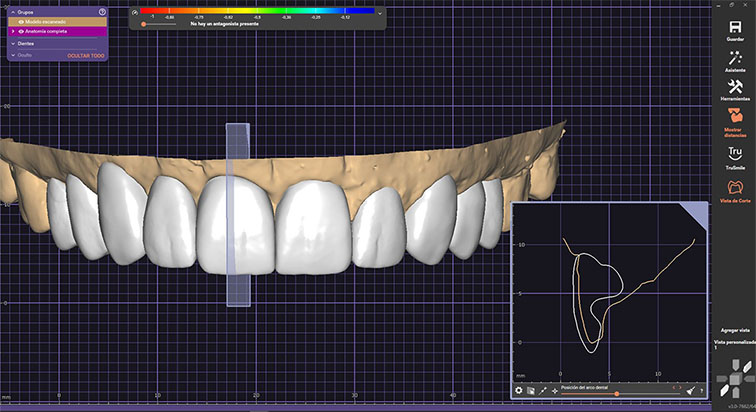Click Agregar vista to add view

(x=735, y=330)
